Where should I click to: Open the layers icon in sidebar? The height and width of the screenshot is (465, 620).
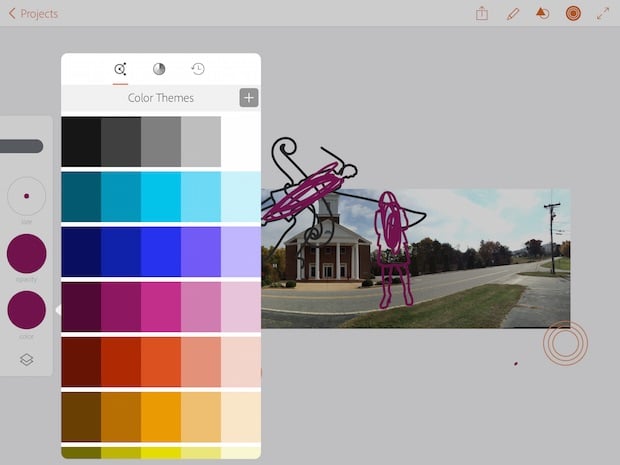pyautogui.click(x=26, y=359)
